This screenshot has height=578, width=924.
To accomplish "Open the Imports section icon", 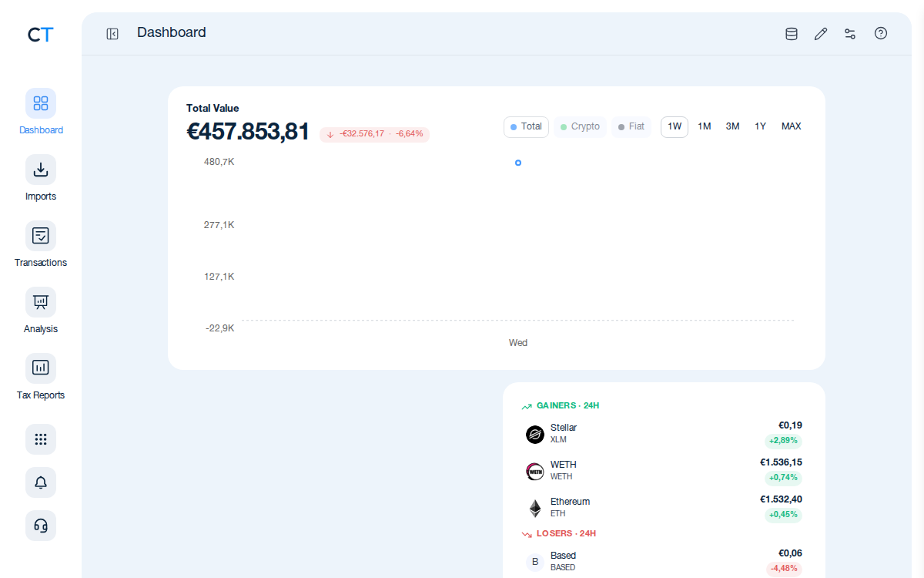I will (41, 170).
